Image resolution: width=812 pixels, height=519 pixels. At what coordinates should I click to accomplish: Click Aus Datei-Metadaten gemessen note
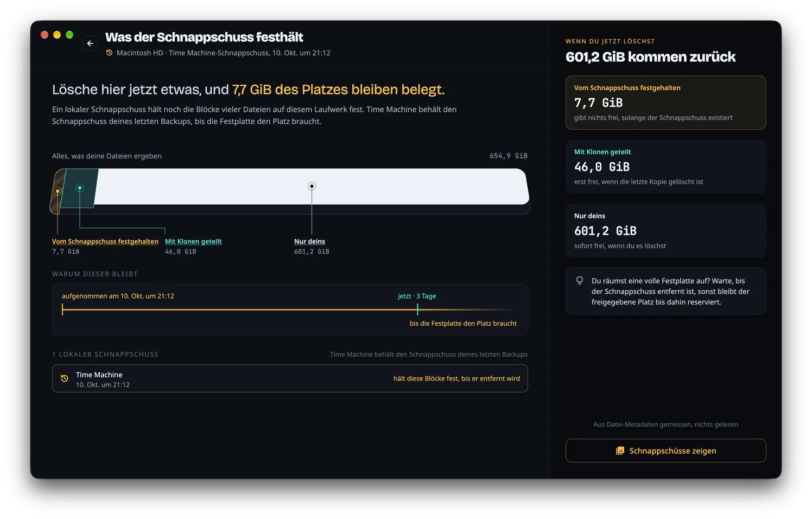[665, 425]
